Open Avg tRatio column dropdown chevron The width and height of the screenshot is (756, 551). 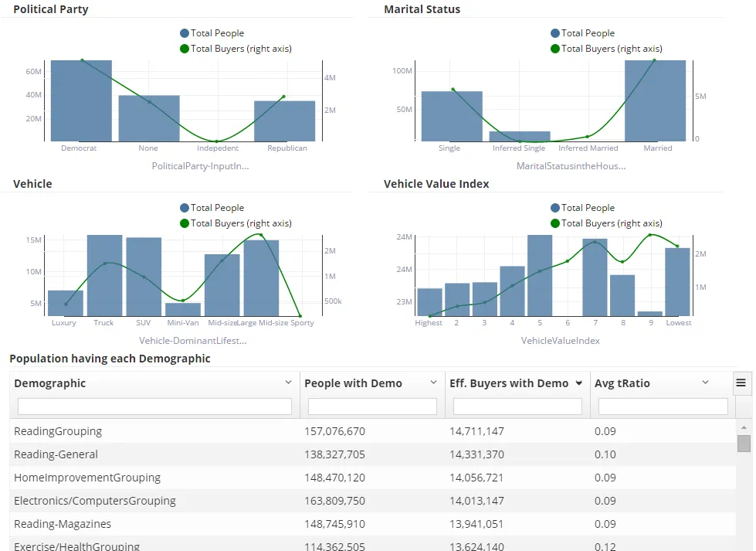pyautogui.click(x=705, y=382)
